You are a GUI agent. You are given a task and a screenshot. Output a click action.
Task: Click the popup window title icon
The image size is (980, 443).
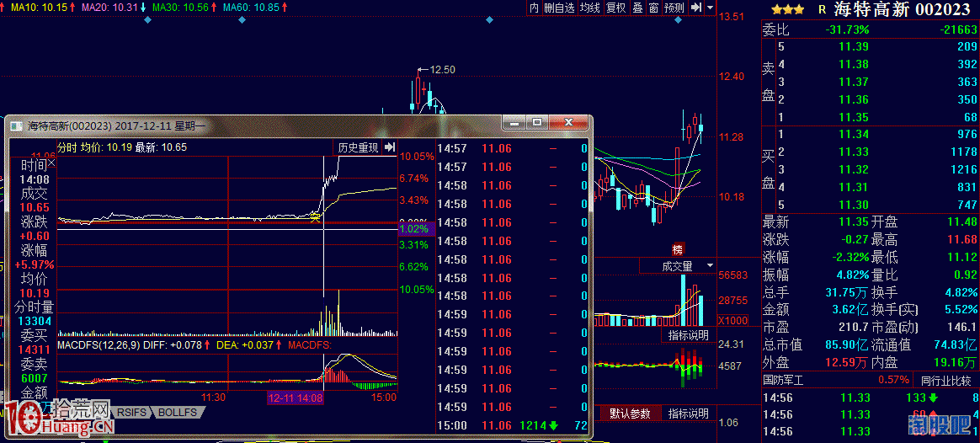17,125
